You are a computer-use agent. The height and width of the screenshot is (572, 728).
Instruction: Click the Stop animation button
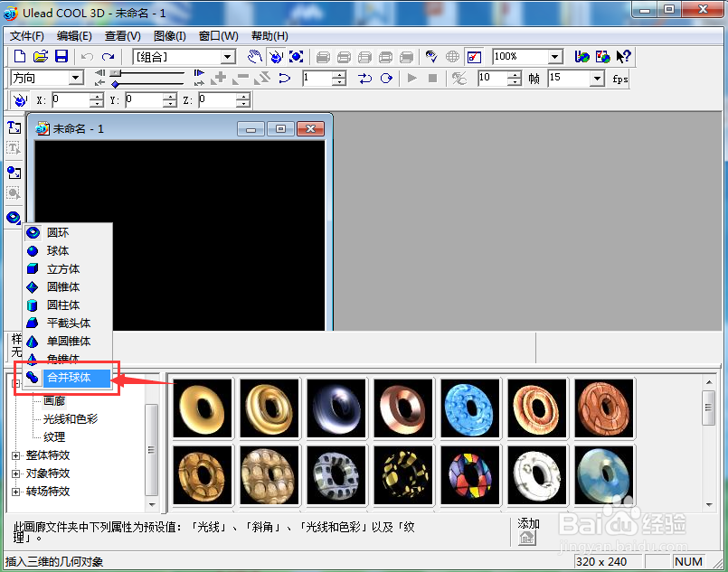click(x=432, y=78)
